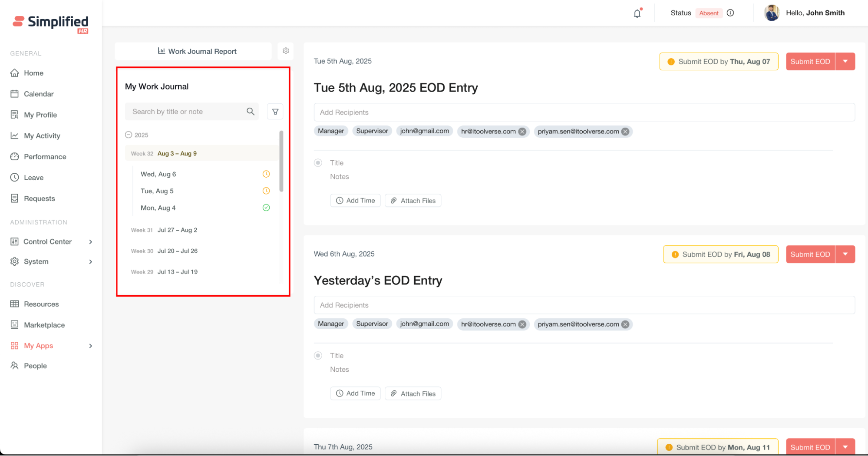Open the notifications bell

(637, 13)
